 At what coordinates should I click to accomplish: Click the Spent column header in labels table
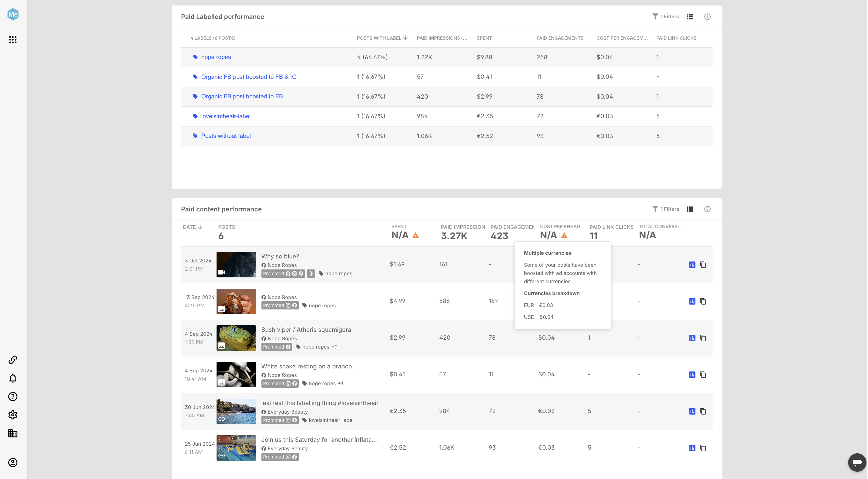coord(484,38)
